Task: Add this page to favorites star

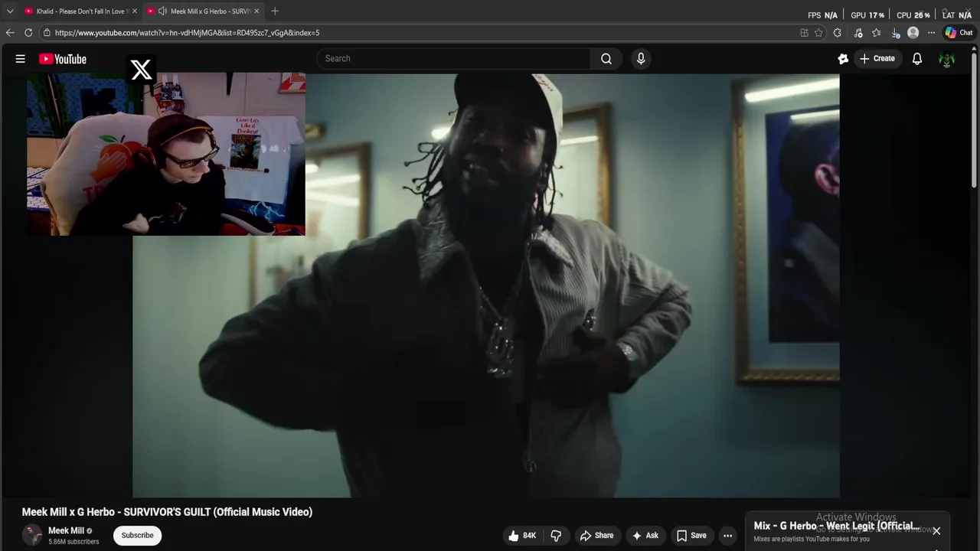Action: pos(818,33)
